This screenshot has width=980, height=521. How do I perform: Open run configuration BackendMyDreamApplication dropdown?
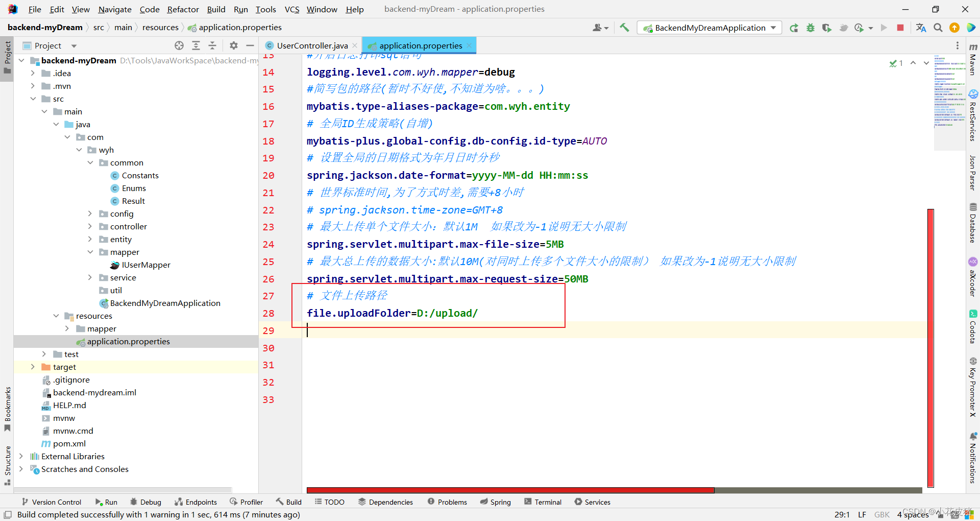click(x=709, y=28)
